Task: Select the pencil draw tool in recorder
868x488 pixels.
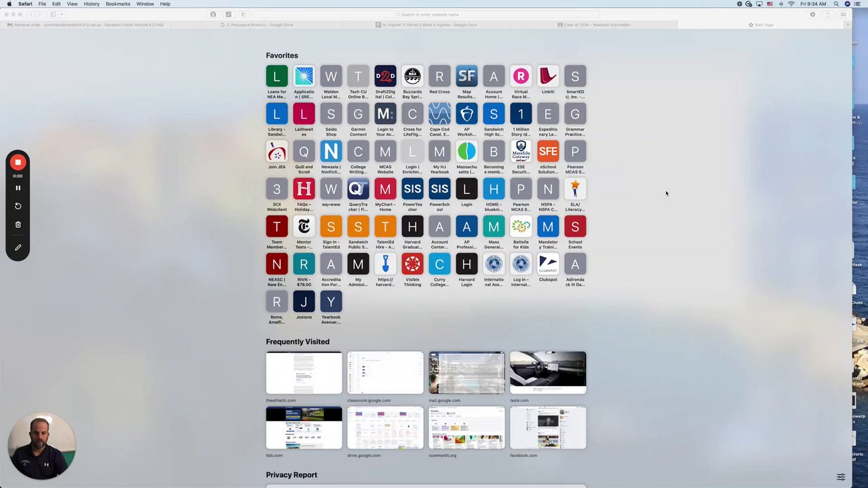Action: click(x=18, y=247)
